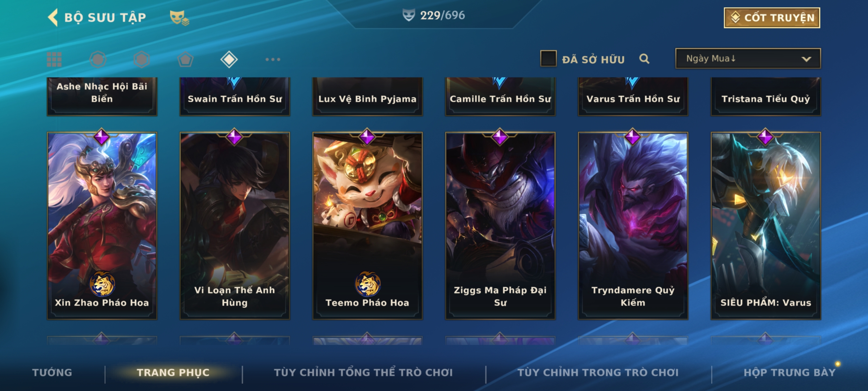Switch to the Tướng tab
Screen dimensions: 868x391
click(52, 373)
